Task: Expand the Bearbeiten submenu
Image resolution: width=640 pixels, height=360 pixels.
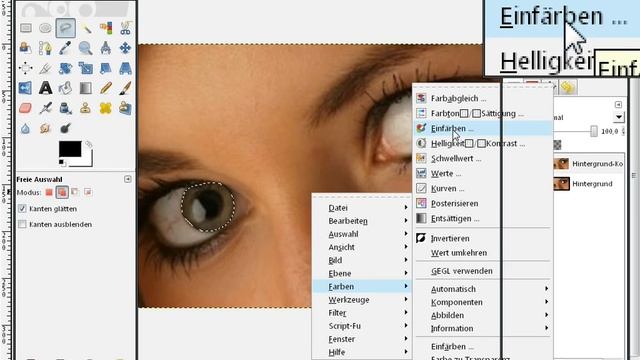Action: 362,221
